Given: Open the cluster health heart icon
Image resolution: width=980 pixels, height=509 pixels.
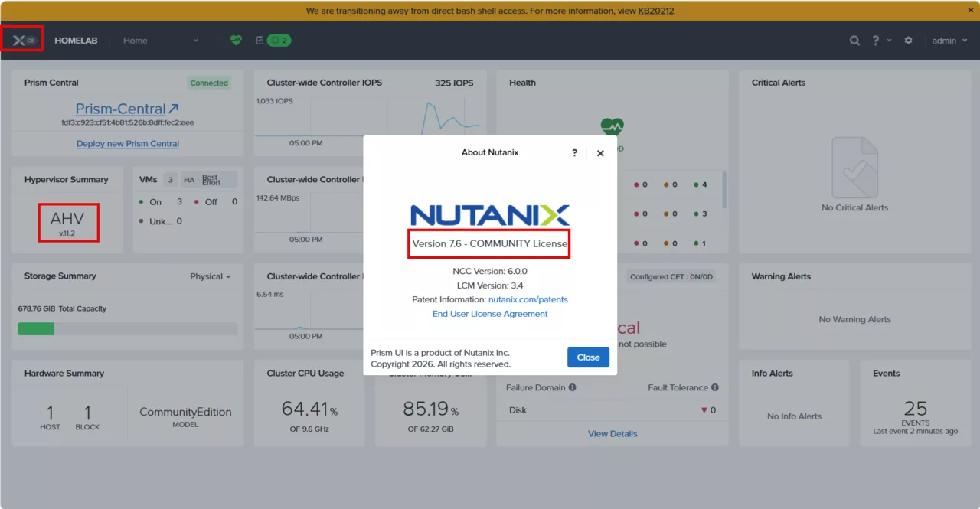Looking at the screenshot, I should pyautogui.click(x=236, y=41).
